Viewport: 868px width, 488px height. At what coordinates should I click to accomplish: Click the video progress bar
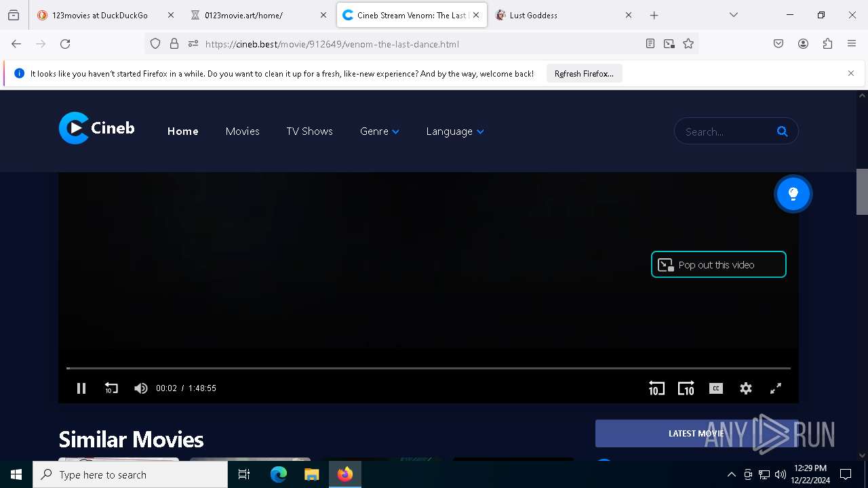pyautogui.click(x=429, y=368)
